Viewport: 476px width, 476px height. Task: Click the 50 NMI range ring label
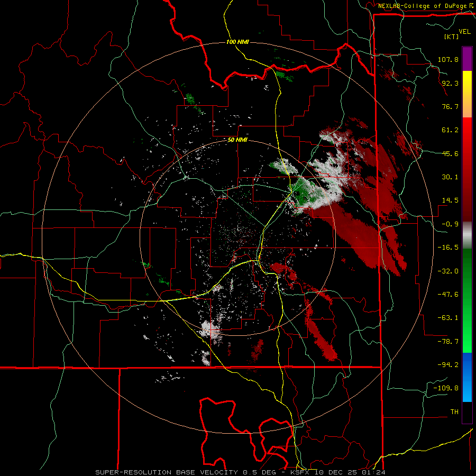click(x=237, y=140)
